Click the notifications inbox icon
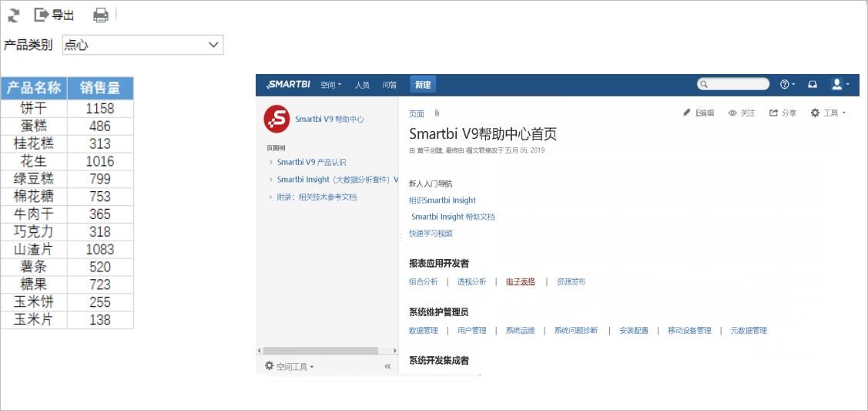868x411 pixels. [812, 84]
